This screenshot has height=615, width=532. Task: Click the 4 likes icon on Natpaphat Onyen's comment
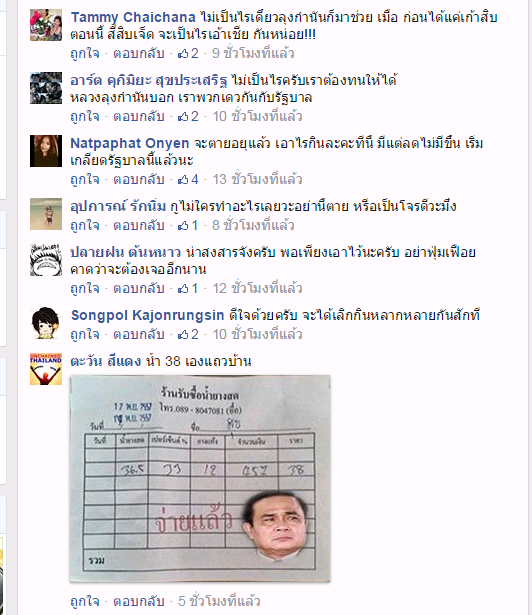click(188, 180)
